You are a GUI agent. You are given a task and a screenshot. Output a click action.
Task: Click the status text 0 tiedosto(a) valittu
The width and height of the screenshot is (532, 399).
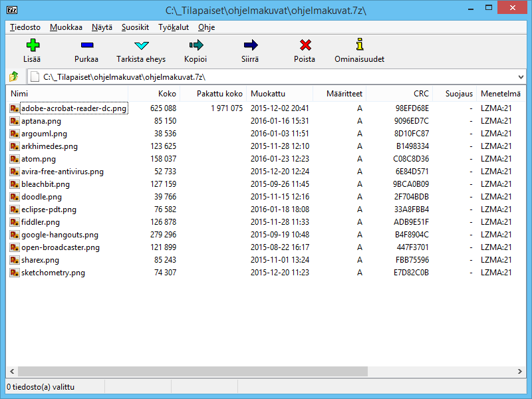coord(41,387)
